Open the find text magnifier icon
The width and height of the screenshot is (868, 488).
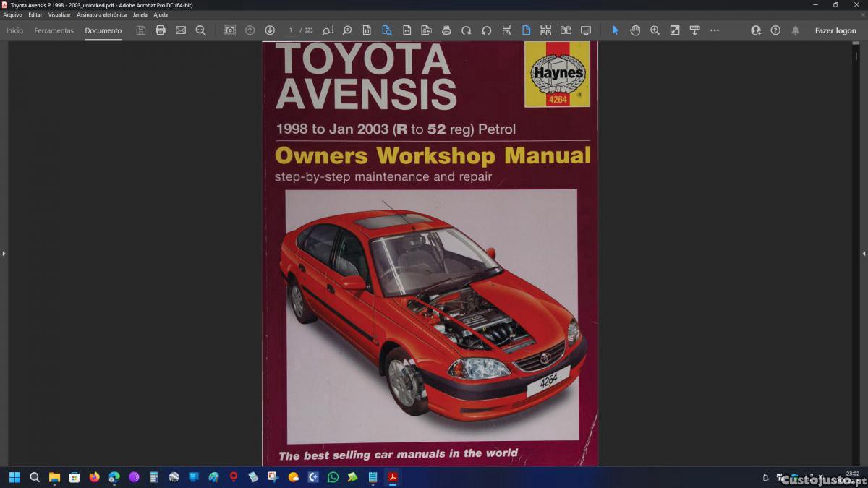pyautogui.click(x=201, y=30)
